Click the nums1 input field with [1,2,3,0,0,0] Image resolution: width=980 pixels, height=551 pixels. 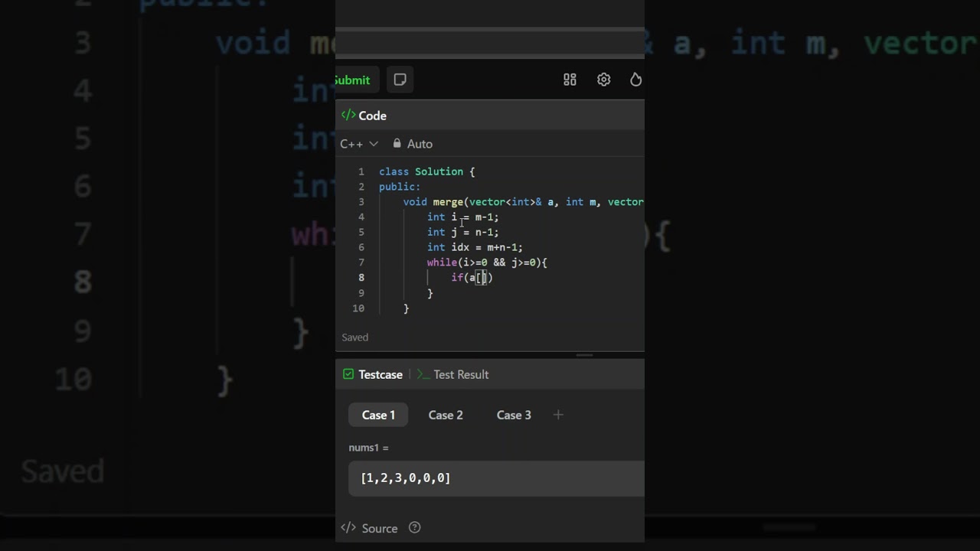[496, 478]
